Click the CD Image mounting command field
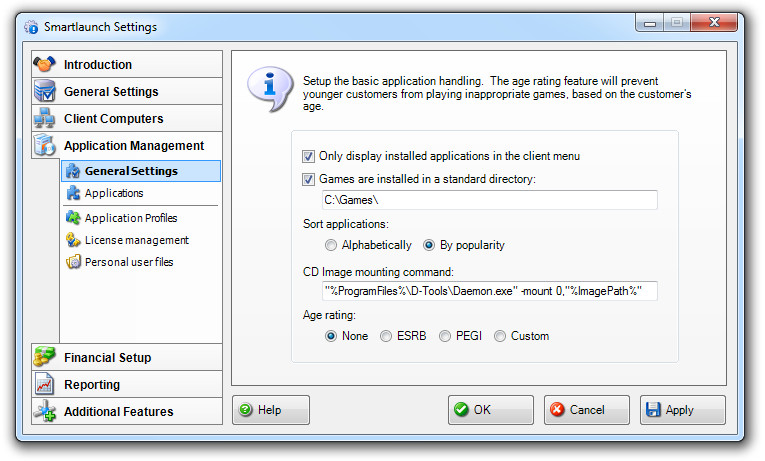Screen dimensions: 765x461 coord(489,291)
